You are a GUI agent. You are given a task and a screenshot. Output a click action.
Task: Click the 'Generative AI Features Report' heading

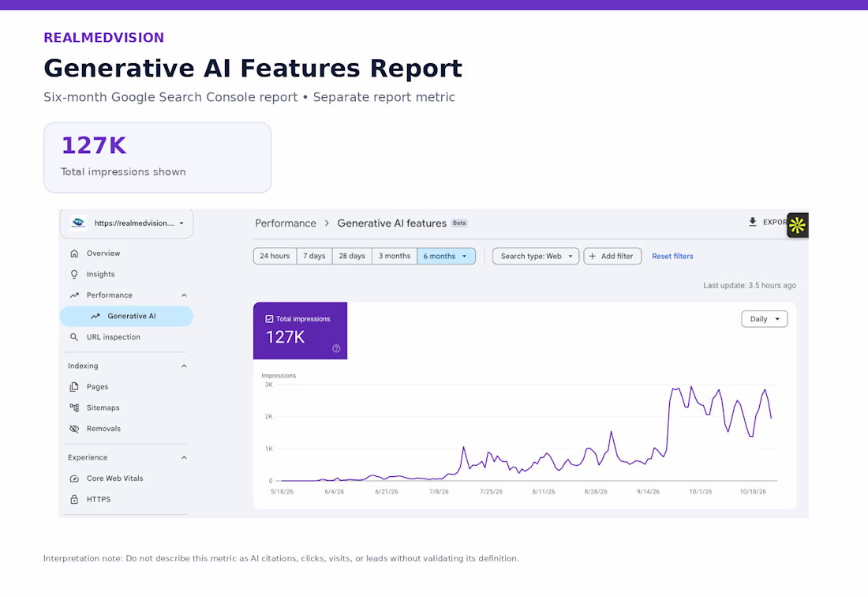tap(253, 69)
